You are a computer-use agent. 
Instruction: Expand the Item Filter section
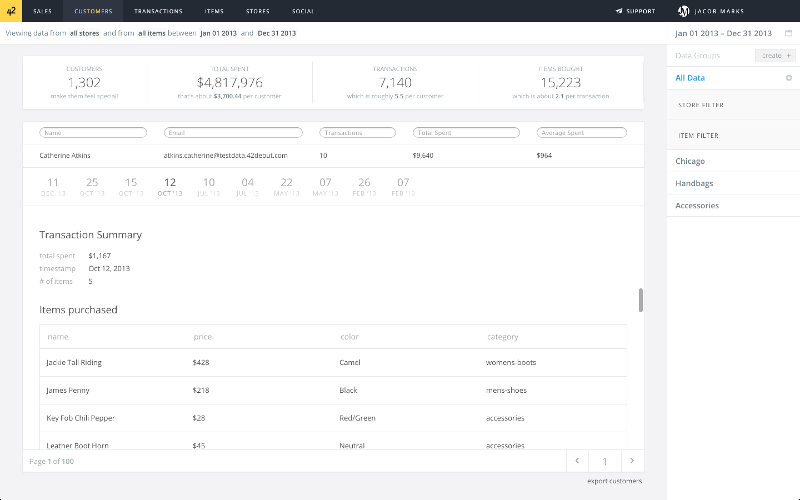tap(733, 135)
